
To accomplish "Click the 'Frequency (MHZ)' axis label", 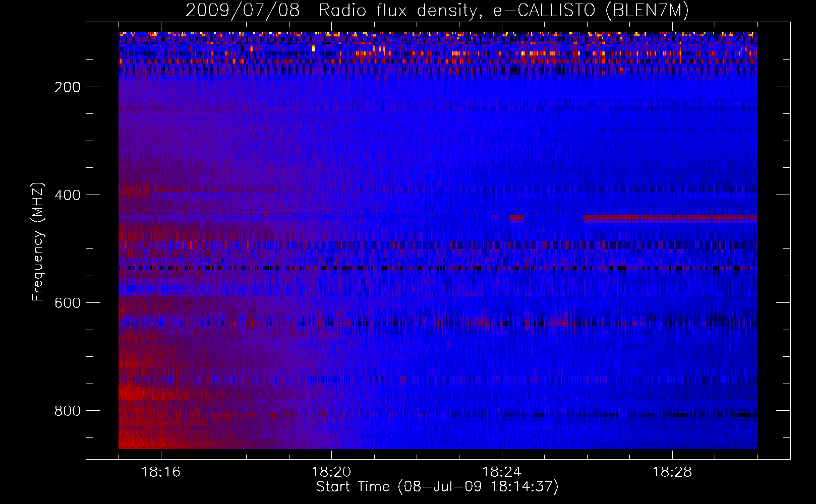I will coord(38,241).
